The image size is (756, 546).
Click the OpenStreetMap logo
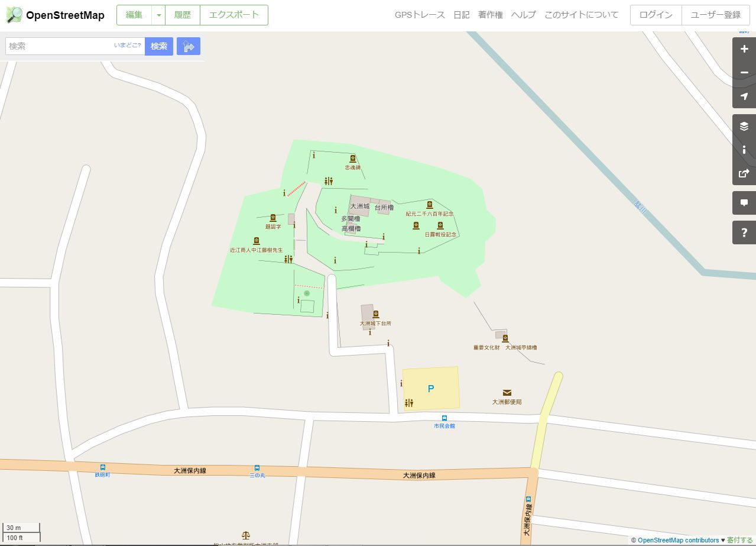pyautogui.click(x=56, y=15)
